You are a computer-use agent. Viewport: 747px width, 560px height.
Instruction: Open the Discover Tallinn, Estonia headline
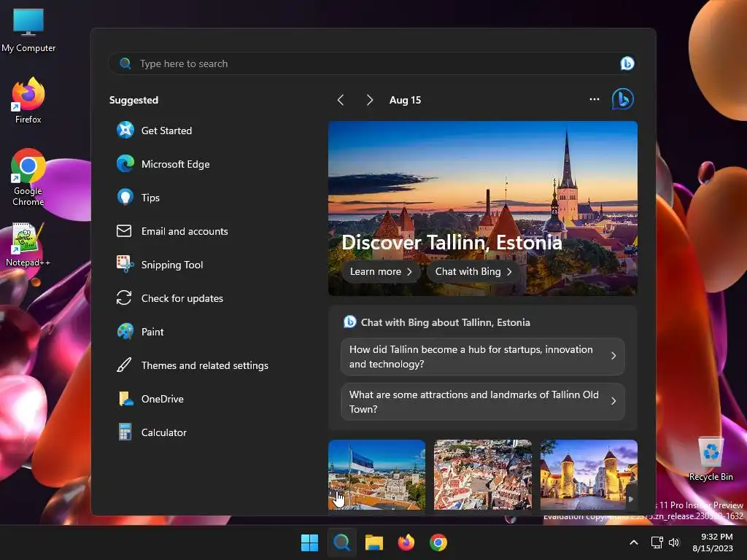(x=452, y=242)
